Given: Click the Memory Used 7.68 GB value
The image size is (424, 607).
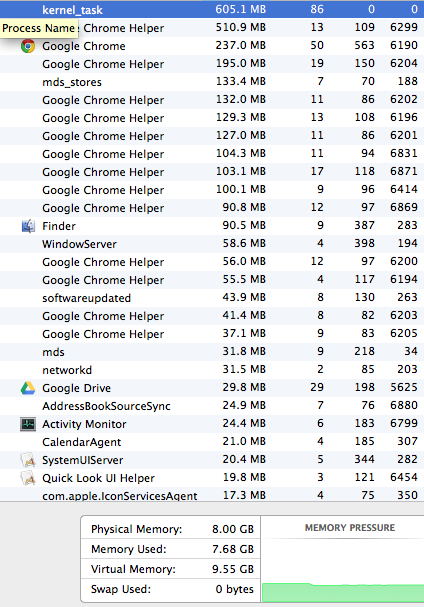Looking at the screenshot, I should [x=233, y=549].
